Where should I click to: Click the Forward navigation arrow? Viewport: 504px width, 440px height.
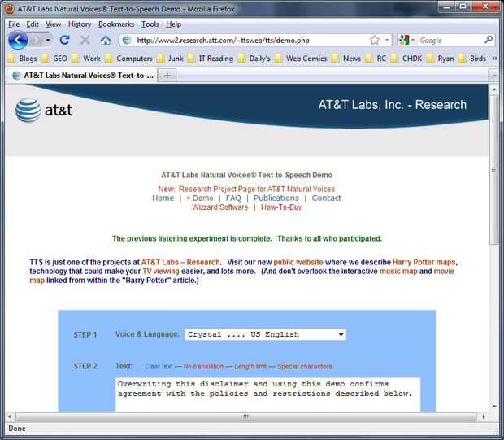36,40
